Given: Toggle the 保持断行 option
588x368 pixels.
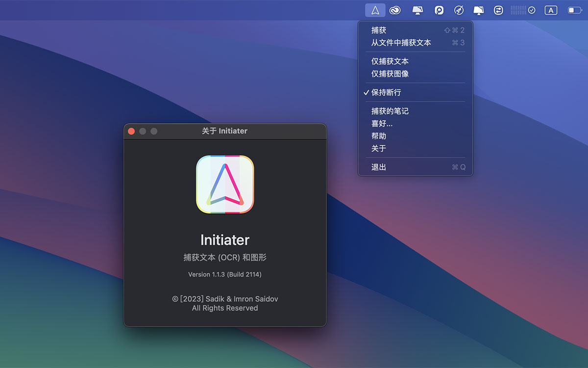Looking at the screenshot, I should pyautogui.click(x=416, y=92).
